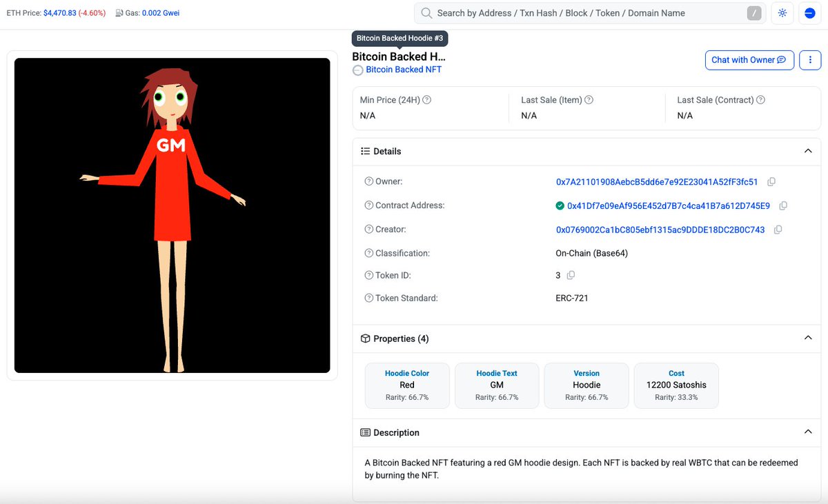The height and width of the screenshot is (504, 828).
Task: Click the search magnifier icon
Action: pos(426,13)
